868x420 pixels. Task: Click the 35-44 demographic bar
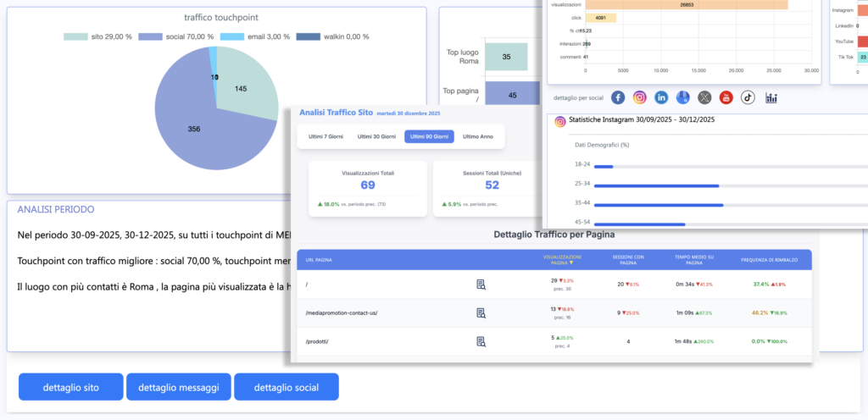coord(659,205)
